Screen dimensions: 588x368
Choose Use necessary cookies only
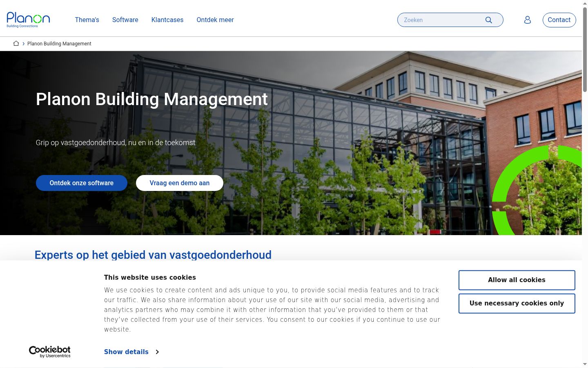517,303
